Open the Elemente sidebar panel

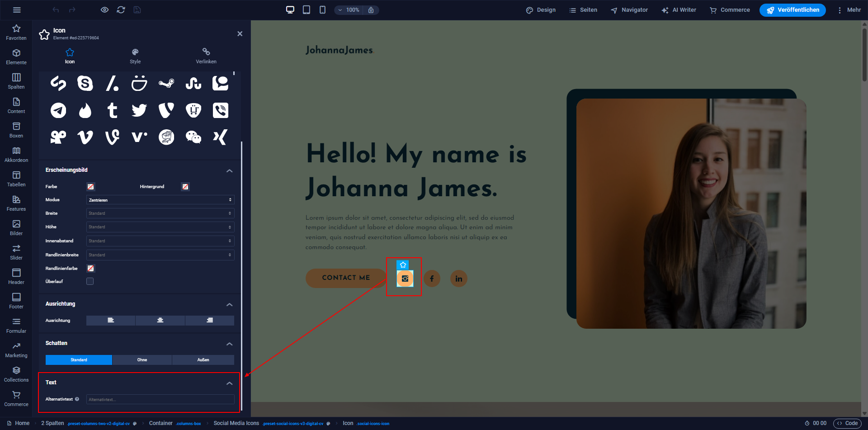[16, 57]
